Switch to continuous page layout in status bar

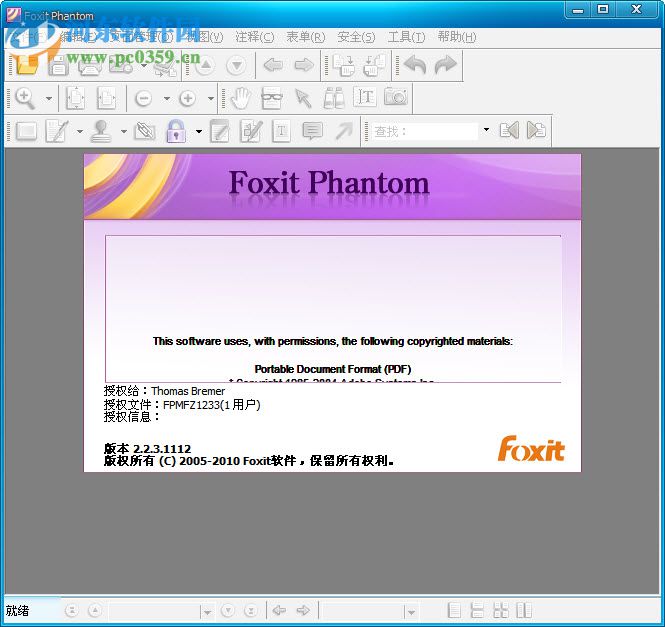click(x=478, y=610)
